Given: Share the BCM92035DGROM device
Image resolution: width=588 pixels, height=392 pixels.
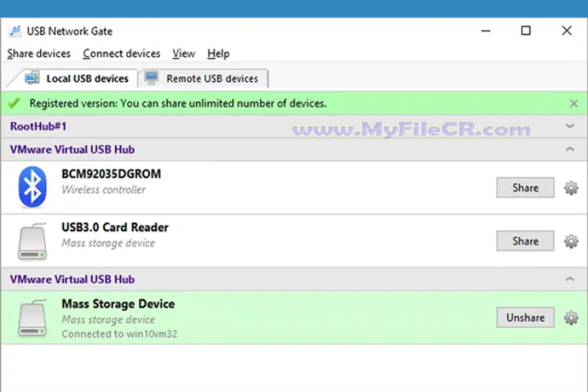Looking at the screenshot, I should 525,188.
